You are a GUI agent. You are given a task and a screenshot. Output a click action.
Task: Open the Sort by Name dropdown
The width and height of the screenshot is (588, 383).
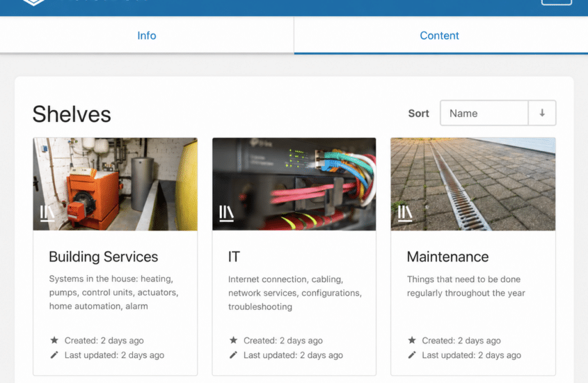[484, 113]
